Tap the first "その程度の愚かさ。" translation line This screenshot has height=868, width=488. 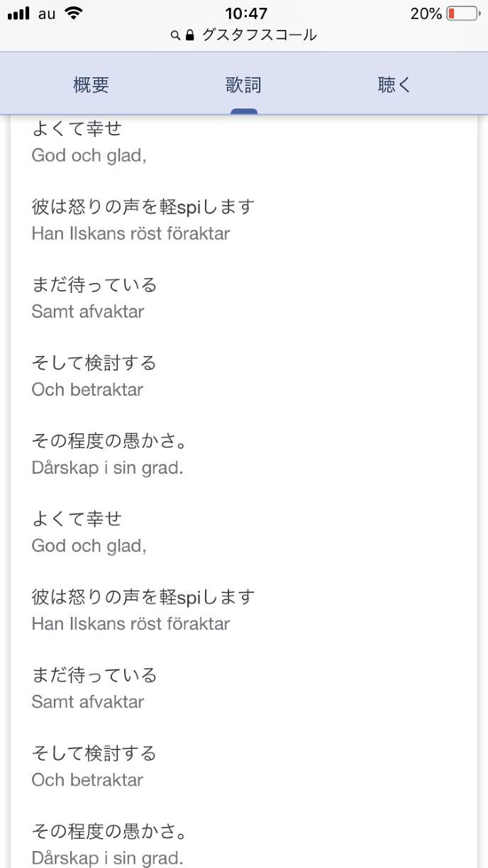110,441
